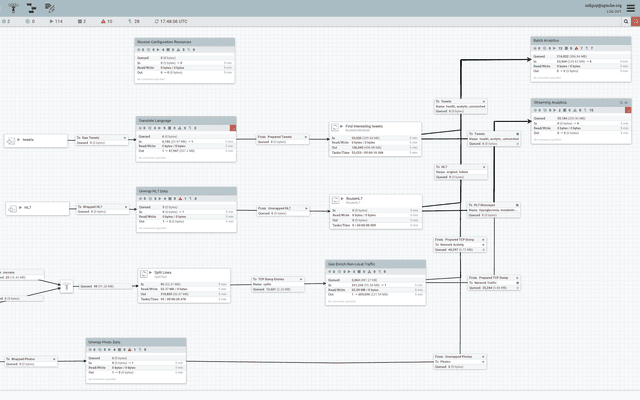Click the search magnifier icon
Screen dimensions: 640x400
tap(626, 21)
